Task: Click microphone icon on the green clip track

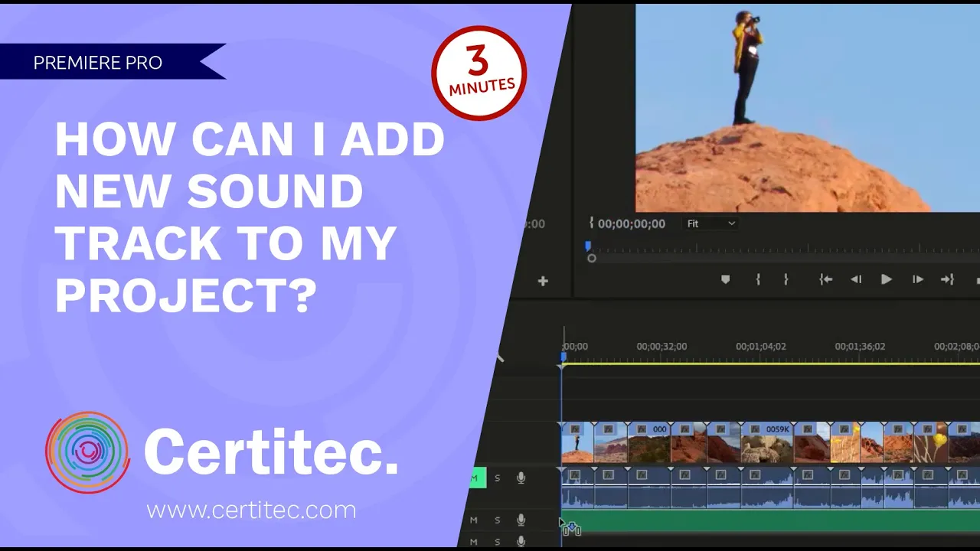Action: 521,520
